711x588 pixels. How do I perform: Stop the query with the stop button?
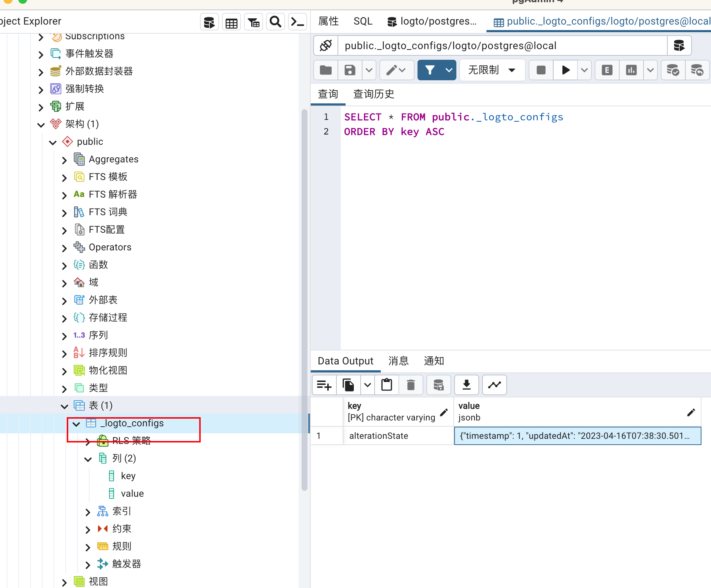coord(541,70)
